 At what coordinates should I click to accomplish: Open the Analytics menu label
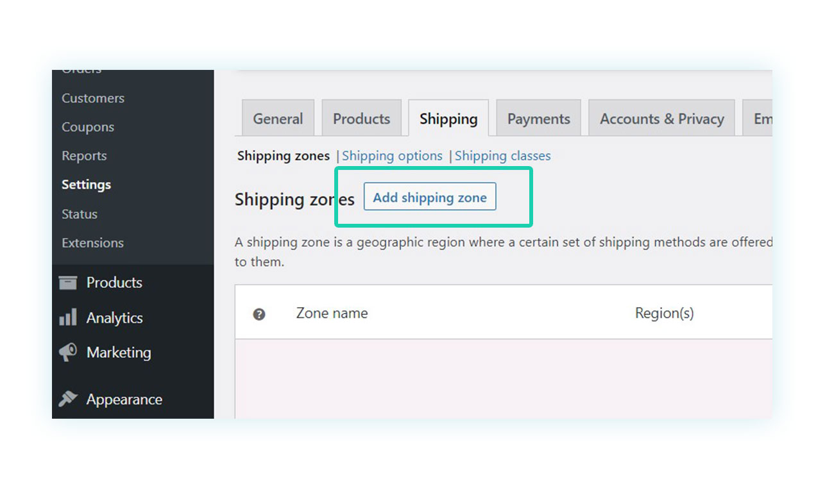tap(114, 317)
